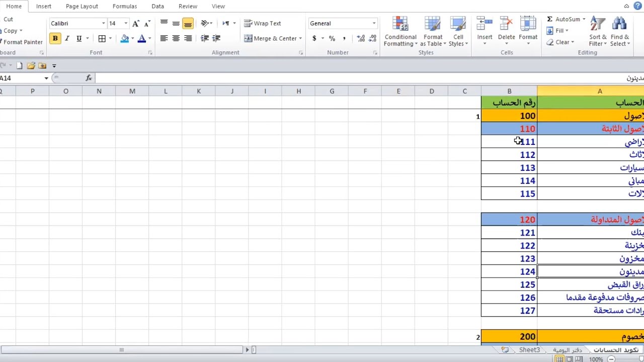Image resolution: width=644 pixels, height=362 pixels.
Task: Expand number format General dropdown
Action: pos(374,24)
